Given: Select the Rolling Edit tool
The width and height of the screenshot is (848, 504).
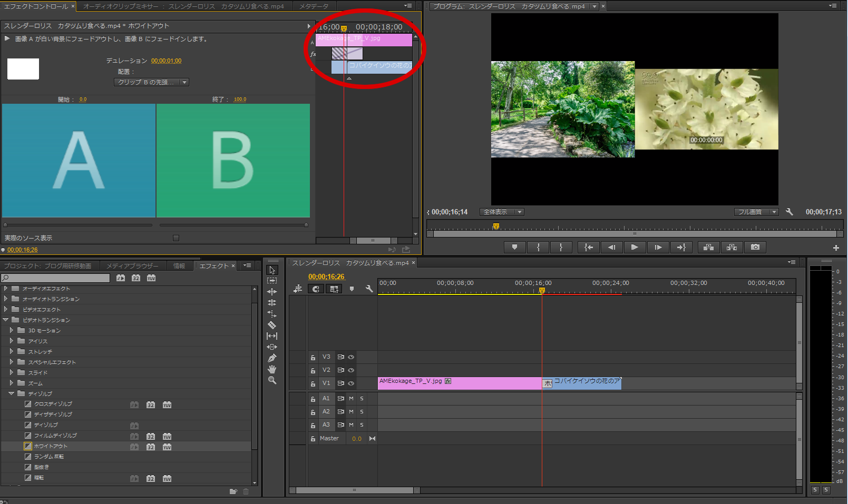Looking at the screenshot, I should tap(272, 303).
